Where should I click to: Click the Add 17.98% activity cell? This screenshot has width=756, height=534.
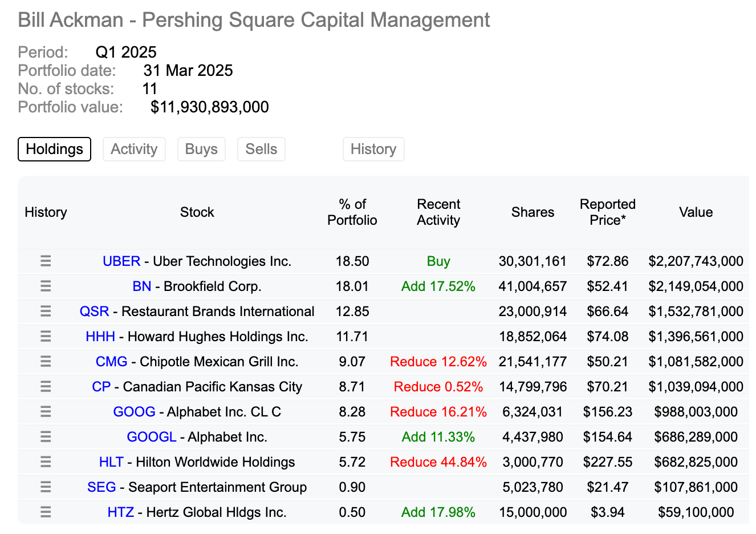tap(438, 512)
